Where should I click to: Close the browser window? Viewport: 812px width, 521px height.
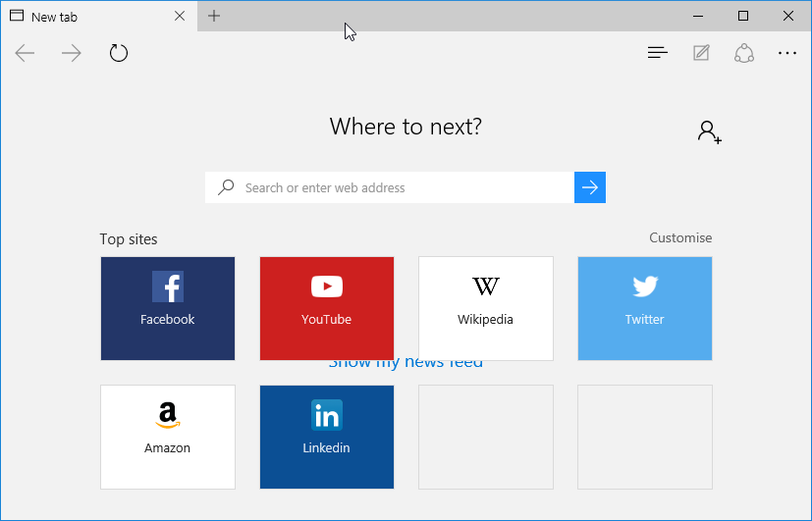(x=788, y=16)
